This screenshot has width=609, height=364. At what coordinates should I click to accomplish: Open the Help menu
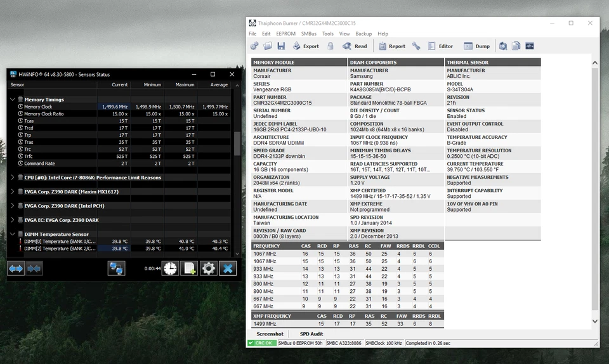coord(383,34)
